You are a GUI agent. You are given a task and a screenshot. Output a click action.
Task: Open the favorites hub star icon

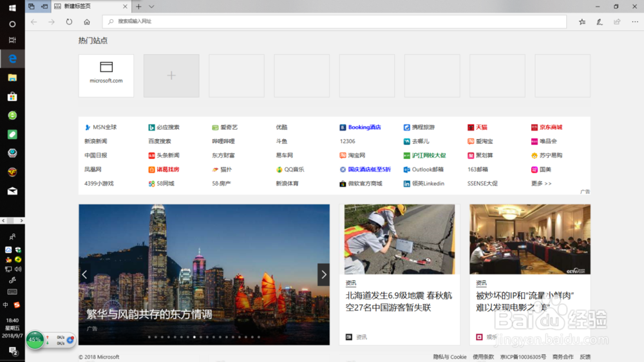pyautogui.click(x=582, y=22)
